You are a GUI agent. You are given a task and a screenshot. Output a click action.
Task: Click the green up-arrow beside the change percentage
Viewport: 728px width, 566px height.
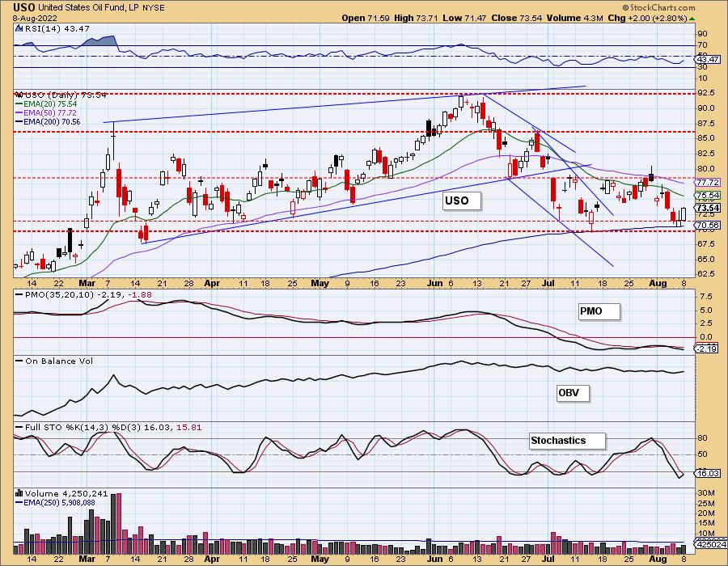coord(692,19)
